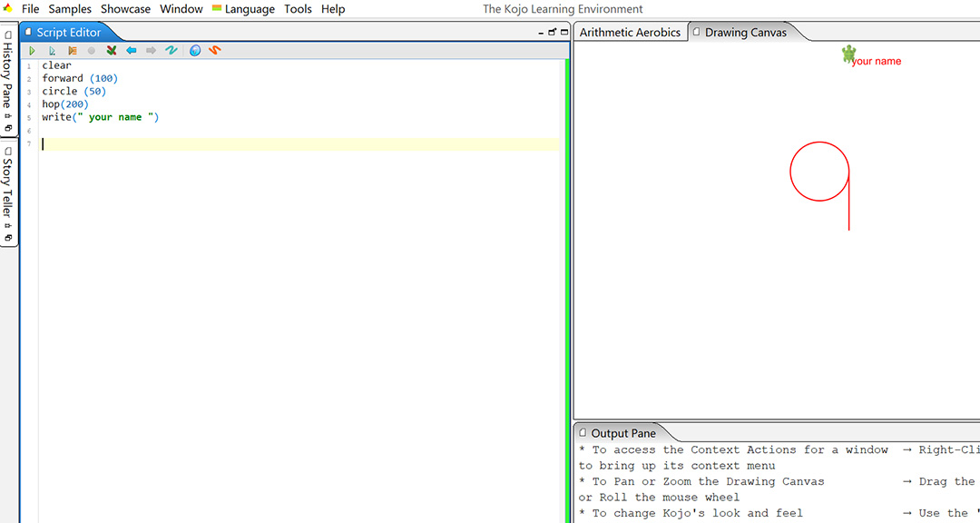980x523 pixels.
Task: Open the Showcase menu
Action: click(125, 9)
